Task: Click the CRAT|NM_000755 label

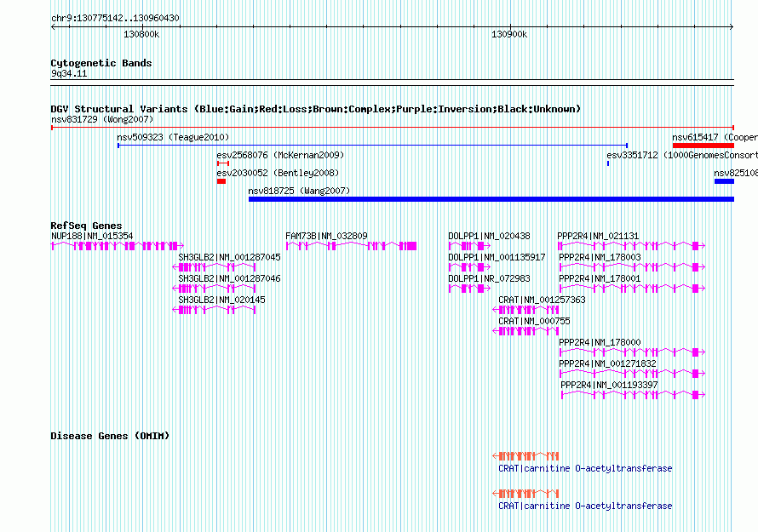Action: coord(534,321)
